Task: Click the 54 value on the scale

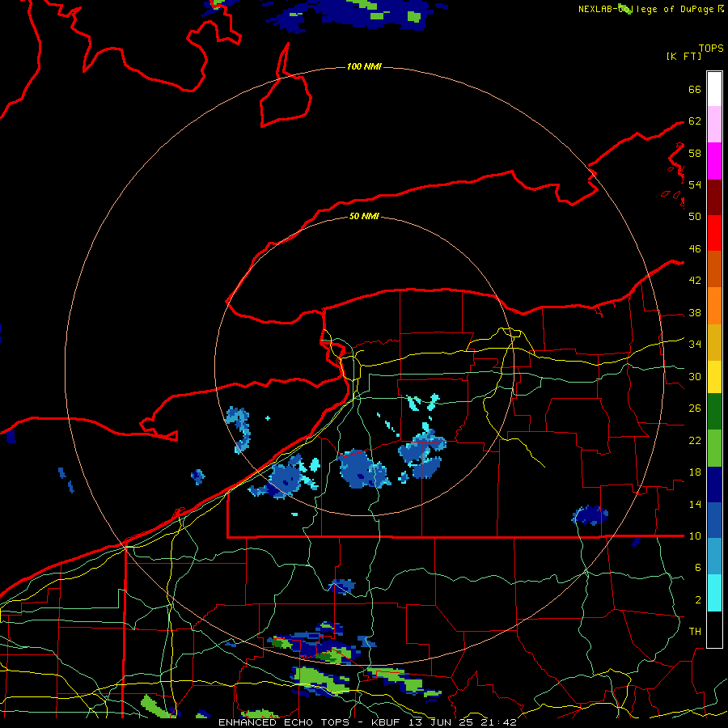Action: pos(695,184)
